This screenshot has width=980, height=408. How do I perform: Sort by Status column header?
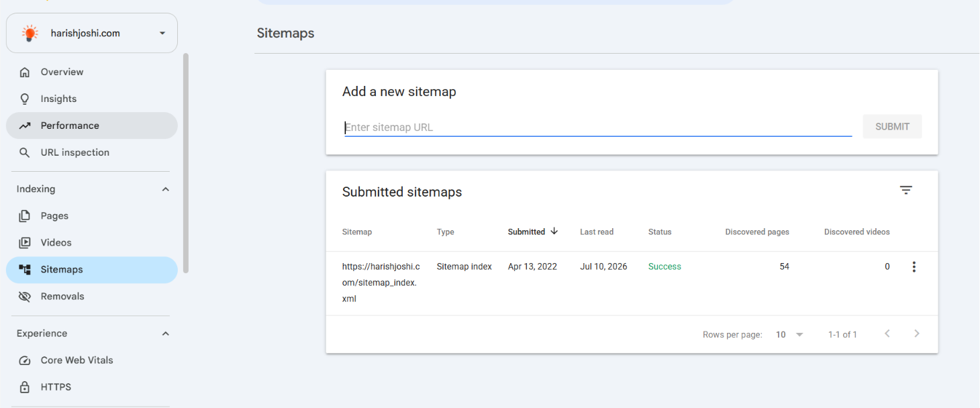(660, 232)
